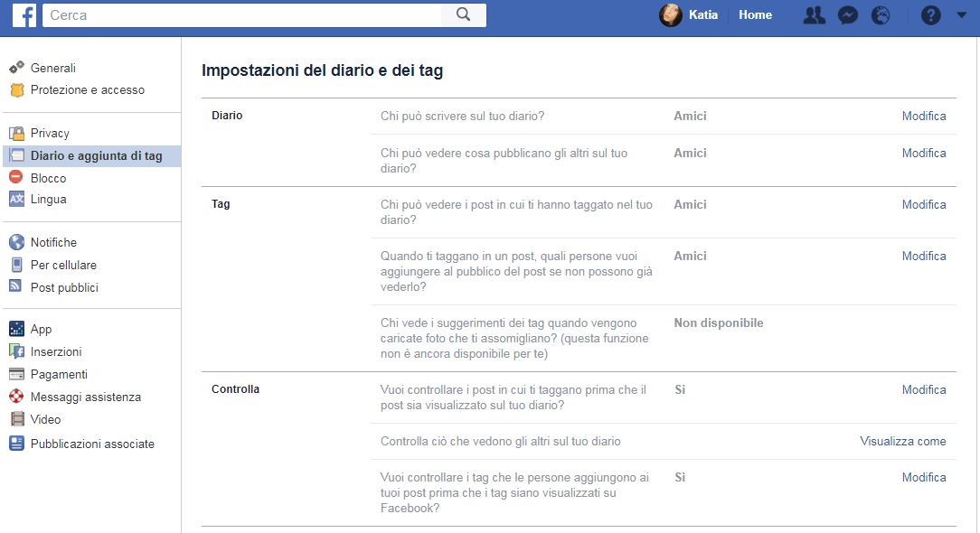Click Visualizza come link

(x=902, y=441)
